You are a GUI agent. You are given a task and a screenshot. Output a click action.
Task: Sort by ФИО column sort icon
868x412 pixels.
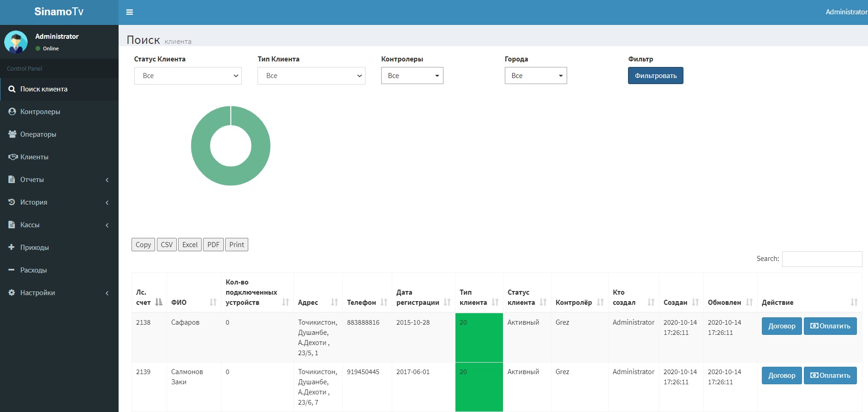pos(213,302)
